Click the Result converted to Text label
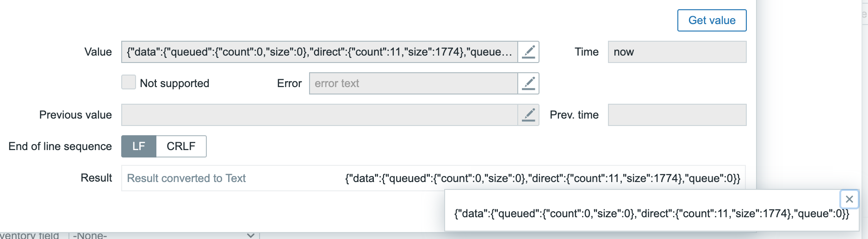Screen dimensions: 868x239 (x=186, y=178)
